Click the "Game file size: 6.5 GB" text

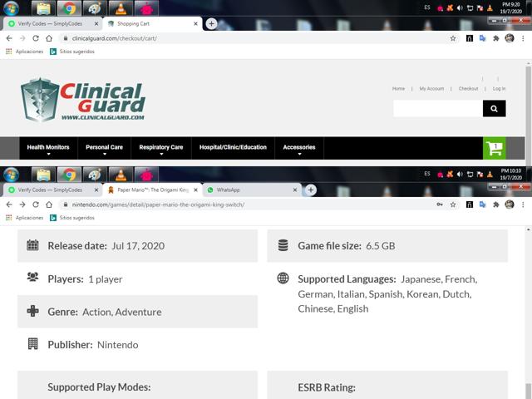347,246
